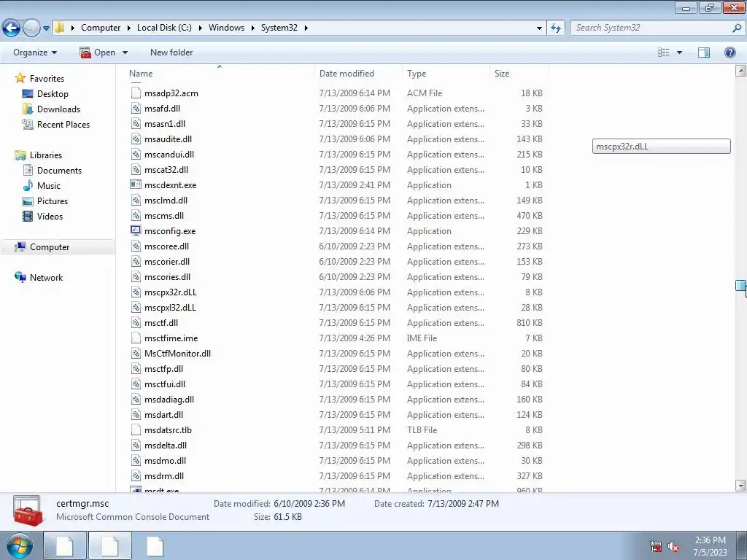Click the Forward navigation arrow

pyautogui.click(x=31, y=28)
